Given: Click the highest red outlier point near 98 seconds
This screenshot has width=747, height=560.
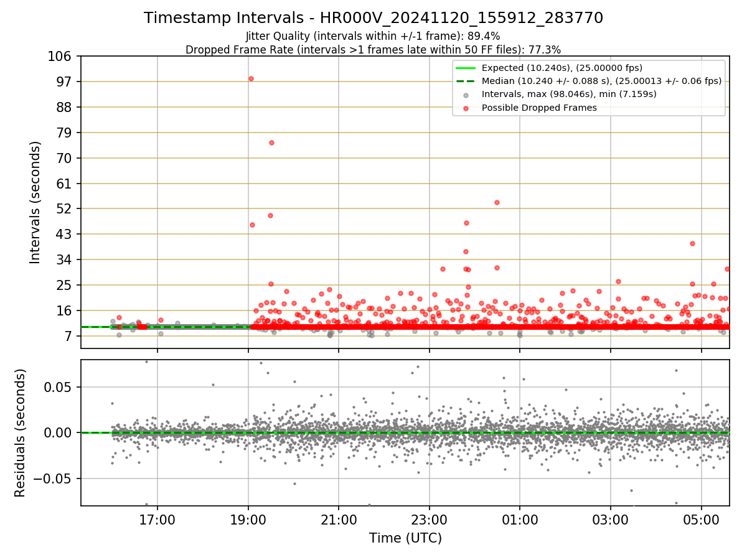Looking at the screenshot, I should (251, 78).
